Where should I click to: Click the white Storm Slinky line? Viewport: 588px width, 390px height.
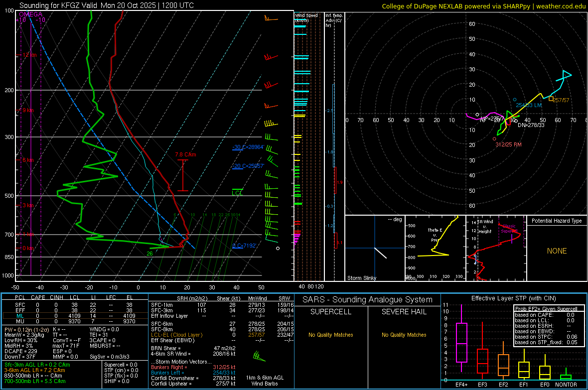pyautogui.click(x=380, y=253)
